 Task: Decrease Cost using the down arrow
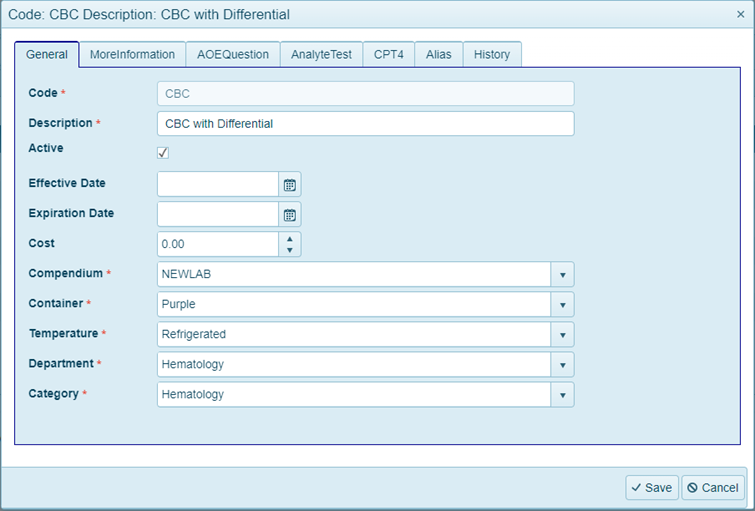point(289,250)
